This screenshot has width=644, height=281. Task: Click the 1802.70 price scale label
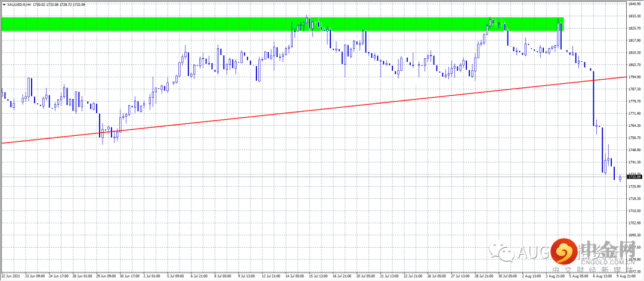635,65
